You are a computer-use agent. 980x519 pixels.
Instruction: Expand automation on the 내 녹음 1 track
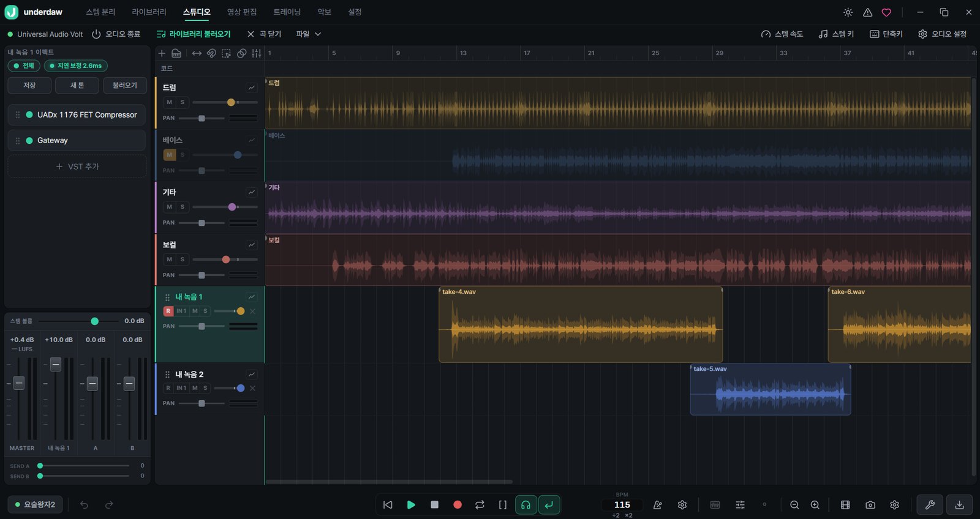252,297
